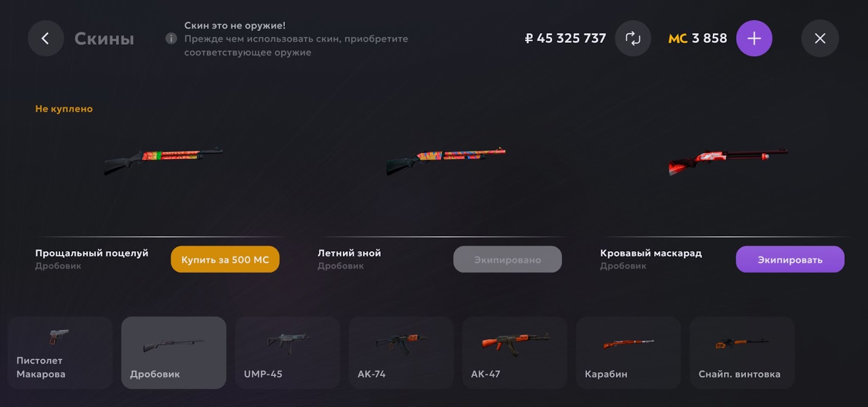Select the Дробовик weapon tab
This screenshot has width=868, height=407.
pos(174,353)
